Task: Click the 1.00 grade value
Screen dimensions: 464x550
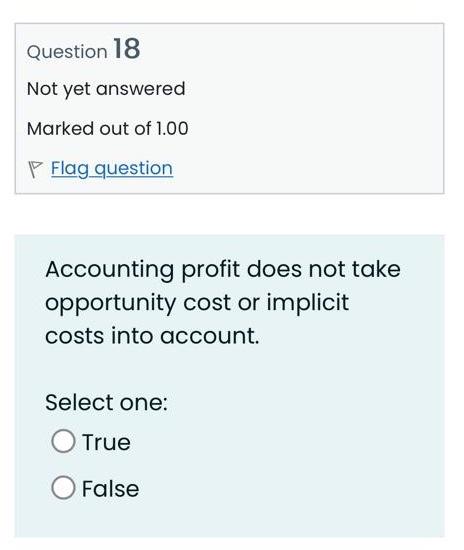Action: [x=172, y=128]
